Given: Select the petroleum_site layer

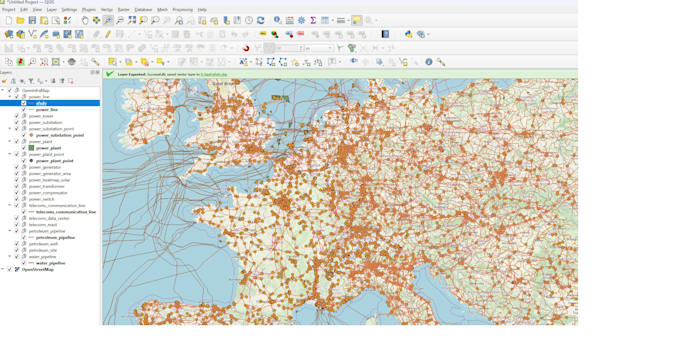Looking at the screenshot, I should tap(42, 250).
